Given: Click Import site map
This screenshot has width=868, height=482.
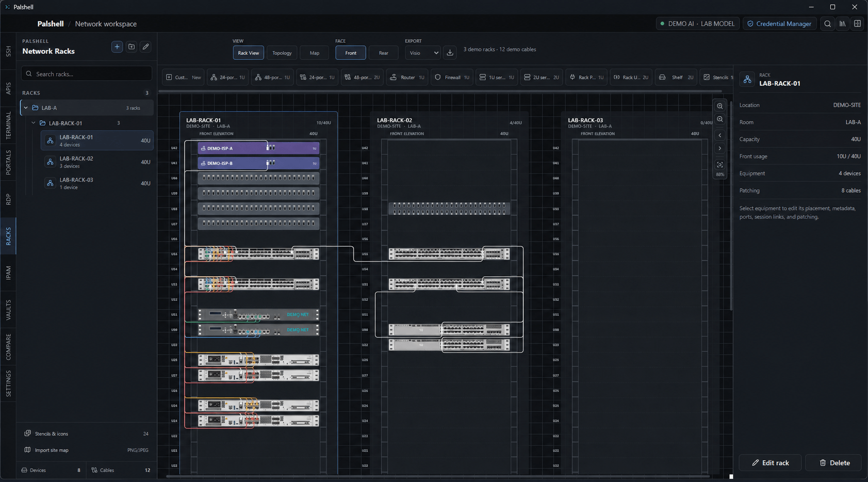Looking at the screenshot, I should [x=86, y=450].
